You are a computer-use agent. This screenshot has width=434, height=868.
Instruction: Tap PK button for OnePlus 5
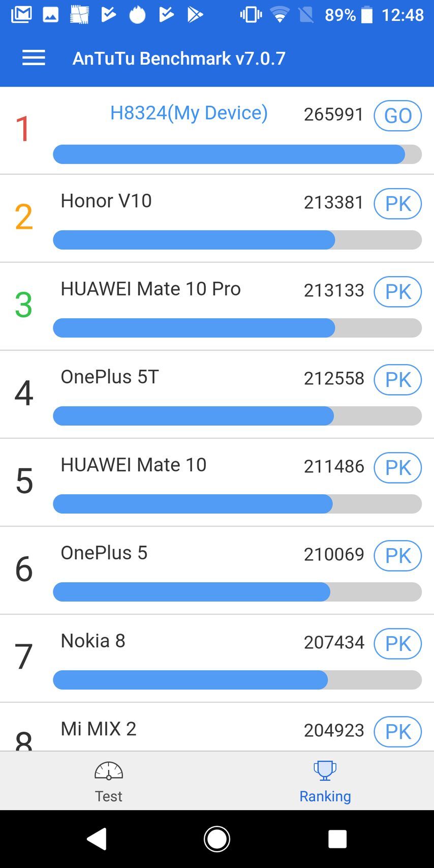pyautogui.click(x=397, y=555)
